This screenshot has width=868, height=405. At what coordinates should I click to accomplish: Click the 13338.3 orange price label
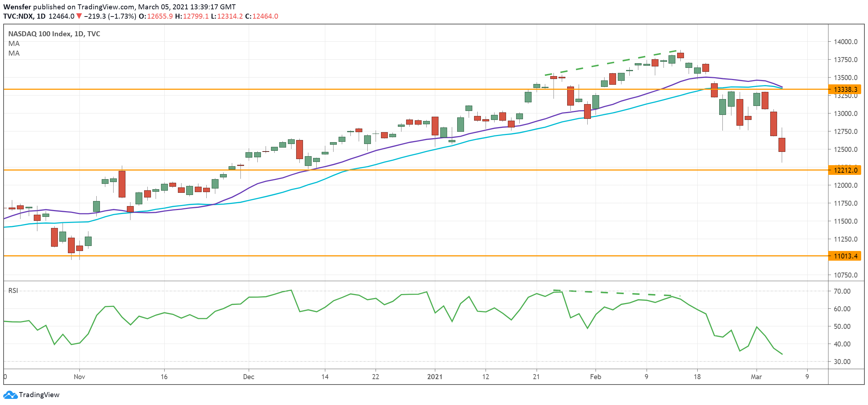coord(845,89)
